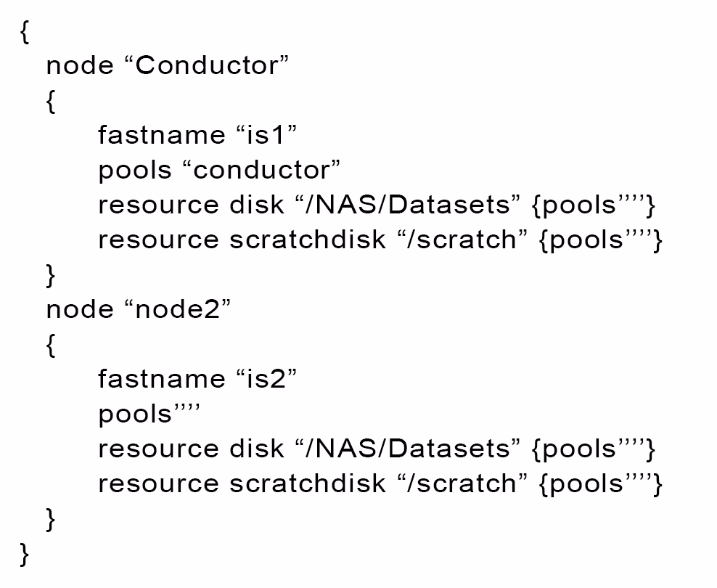Click the fastname "is2" line
Screen dimensions: 717x588
coord(197,379)
